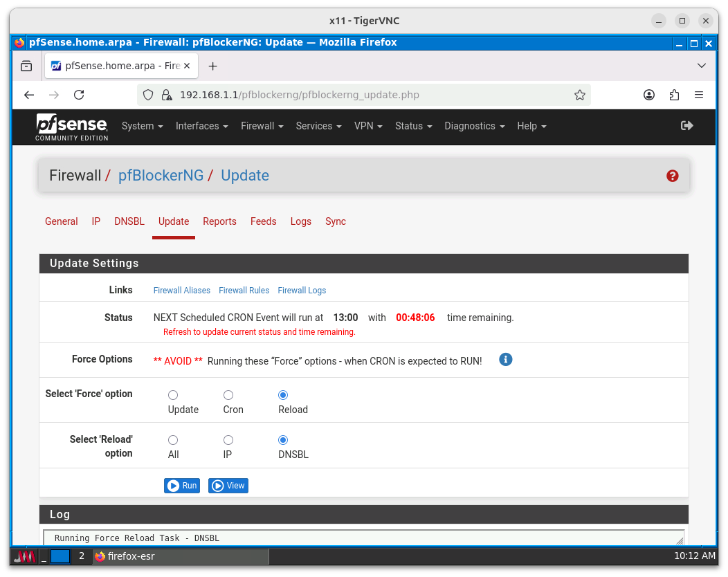This screenshot has height=577, width=728.
Task: Choose IP as the reload option
Action: click(x=228, y=440)
